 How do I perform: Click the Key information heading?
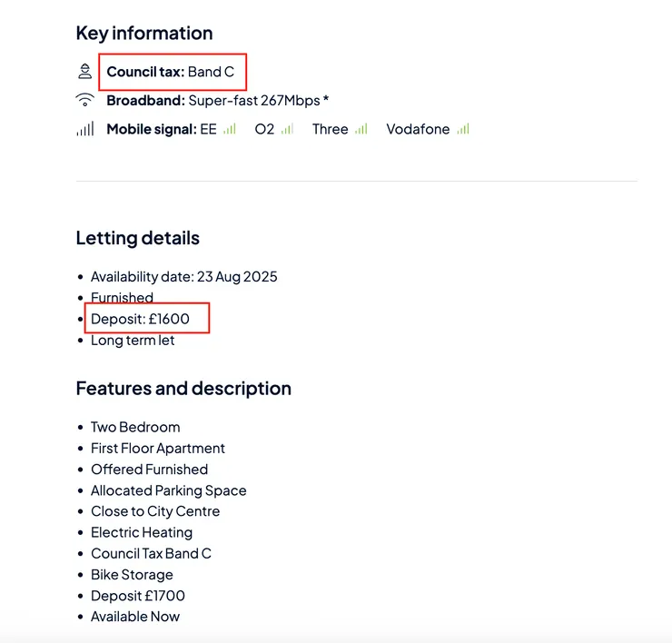point(144,34)
